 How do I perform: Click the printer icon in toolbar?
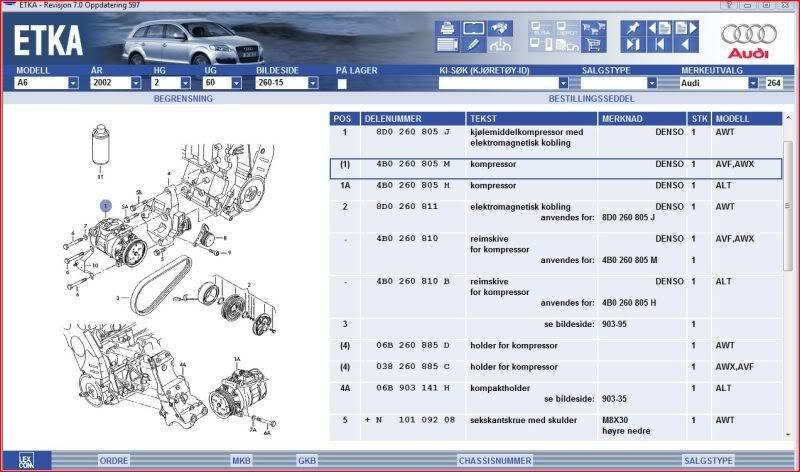(x=447, y=27)
